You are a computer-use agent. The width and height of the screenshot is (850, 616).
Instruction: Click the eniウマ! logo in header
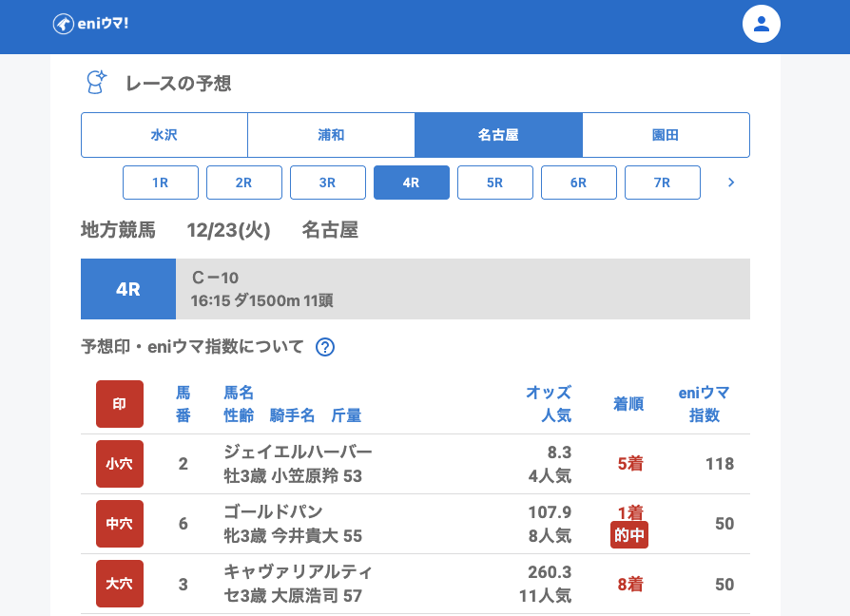(x=90, y=24)
